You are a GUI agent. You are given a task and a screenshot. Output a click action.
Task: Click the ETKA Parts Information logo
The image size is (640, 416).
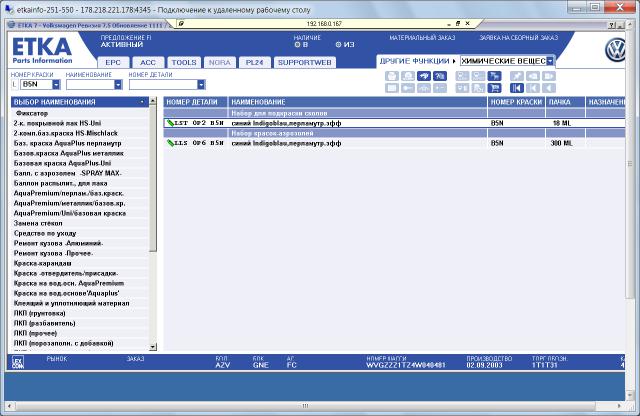[x=42, y=51]
